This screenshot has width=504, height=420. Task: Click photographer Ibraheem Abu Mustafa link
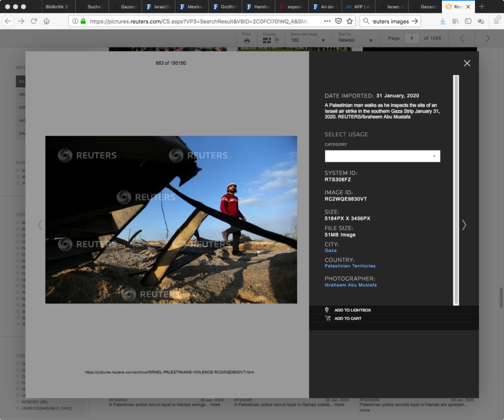pos(350,285)
